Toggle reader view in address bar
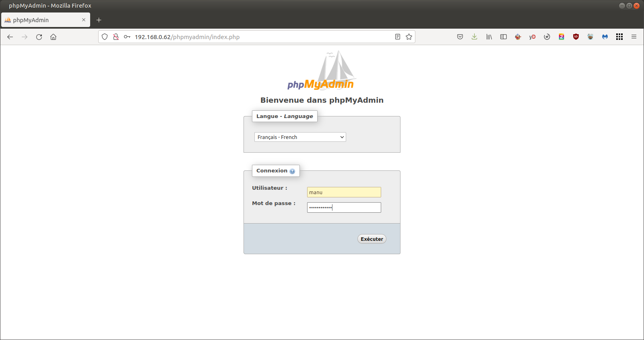 (398, 37)
